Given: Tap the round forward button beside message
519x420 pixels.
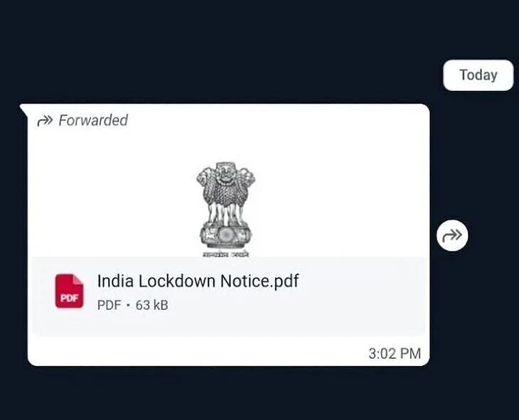Looking at the screenshot, I should click(x=452, y=235).
